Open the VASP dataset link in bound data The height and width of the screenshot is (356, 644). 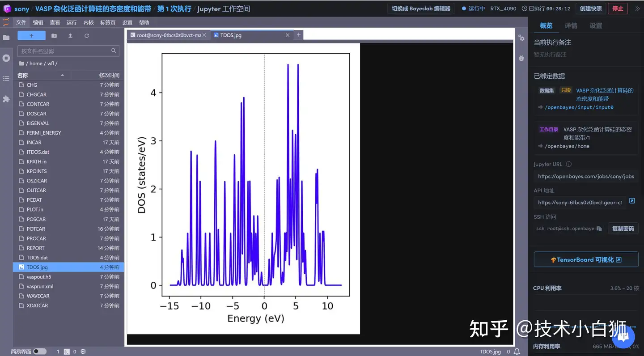click(605, 94)
